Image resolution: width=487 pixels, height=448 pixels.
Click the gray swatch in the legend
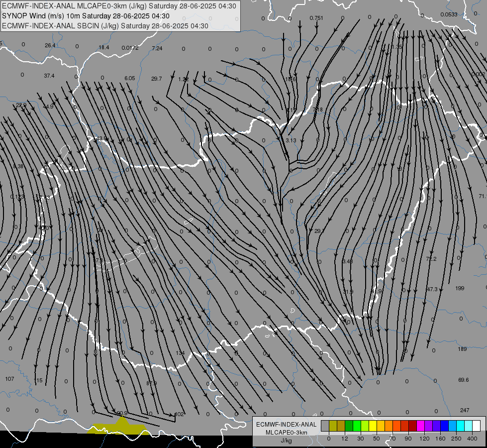tap(325, 426)
